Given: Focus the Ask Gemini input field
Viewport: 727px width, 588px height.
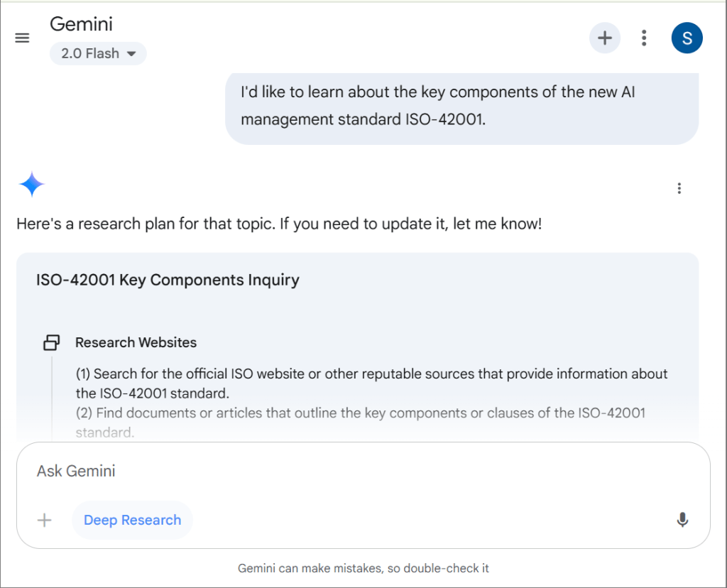Looking at the screenshot, I should click(355, 471).
